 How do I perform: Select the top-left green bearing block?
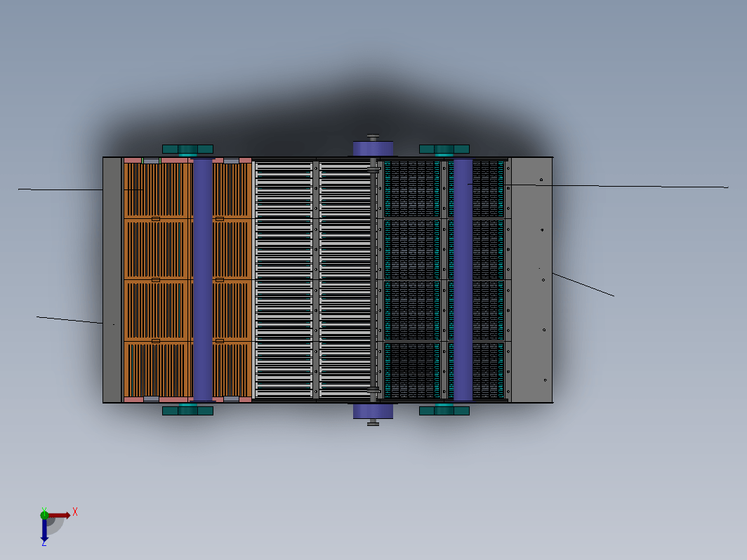(x=187, y=149)
